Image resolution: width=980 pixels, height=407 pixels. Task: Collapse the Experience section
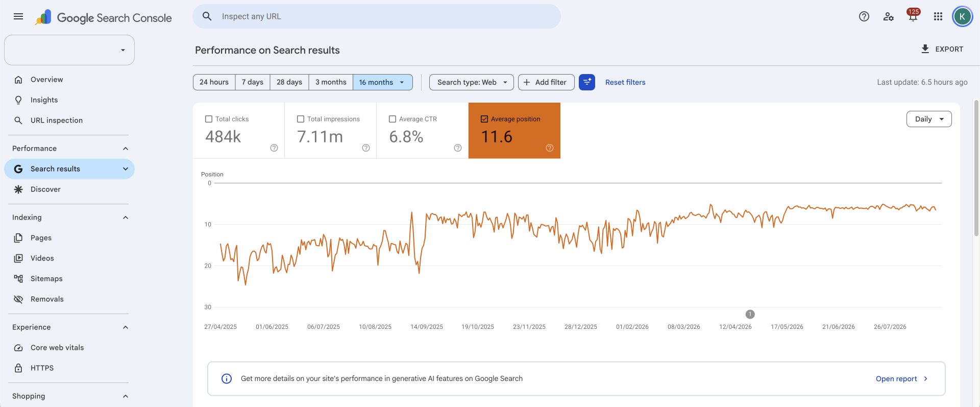click(x=126, y=327)
